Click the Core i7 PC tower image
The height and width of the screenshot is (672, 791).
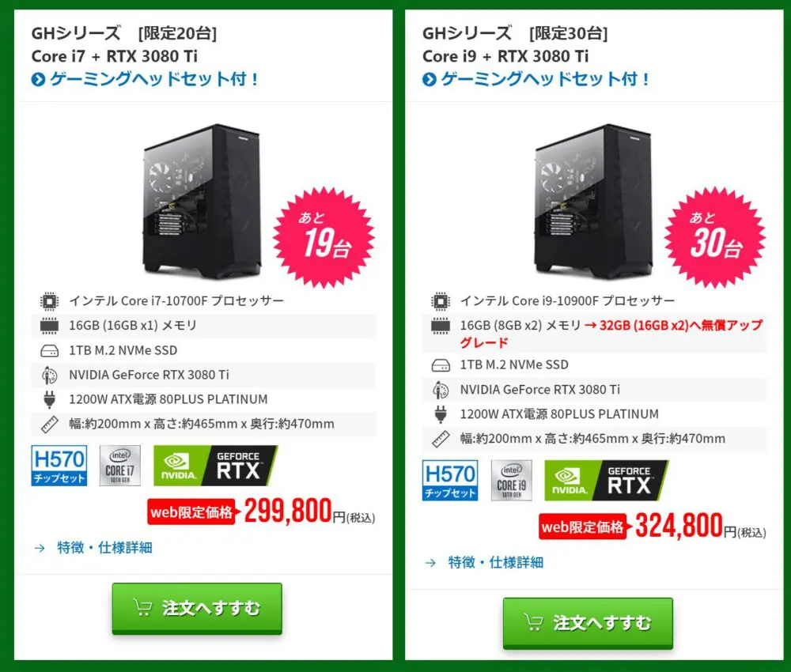click(x=202, y=200)
